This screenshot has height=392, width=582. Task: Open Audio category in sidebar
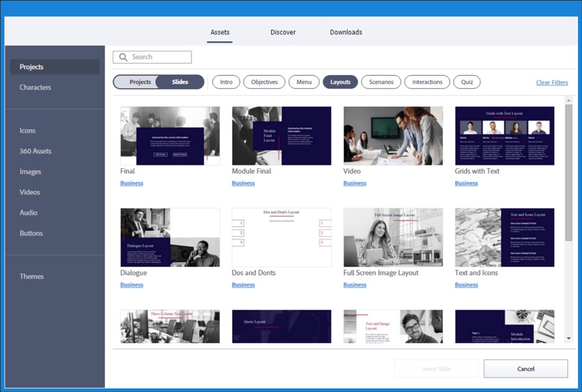(28, 213)
